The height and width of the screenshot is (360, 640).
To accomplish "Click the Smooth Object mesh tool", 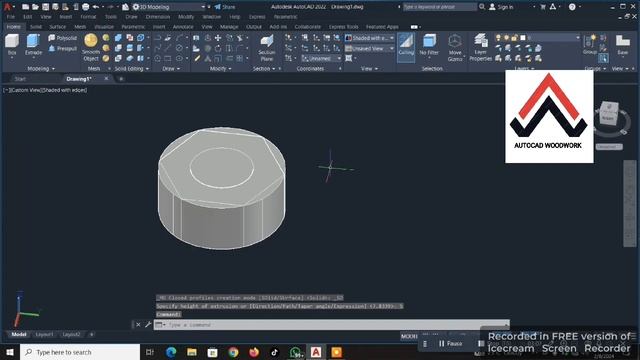I will click(91, 47).
